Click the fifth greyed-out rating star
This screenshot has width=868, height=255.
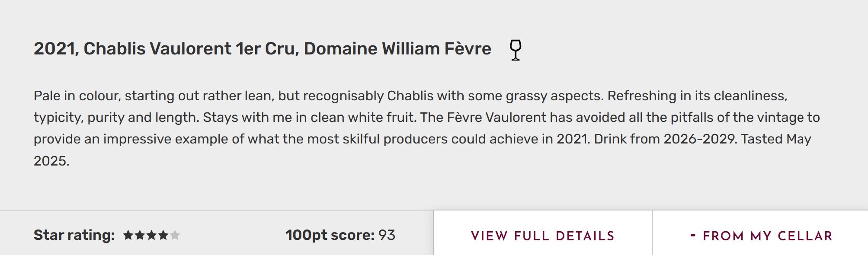point(175,235)
